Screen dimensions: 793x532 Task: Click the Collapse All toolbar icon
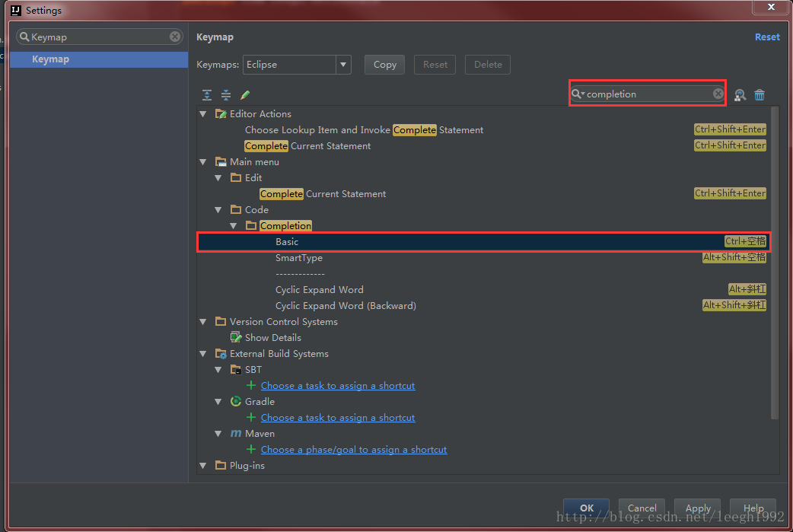point(226,95)
